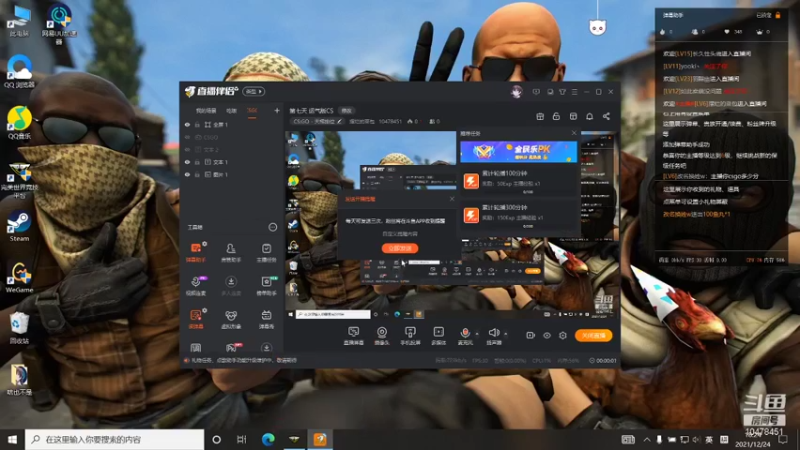This screenshot has height=450, width=800.
Task: Expand microphone volume options arrow
Action: coord(477,334)
